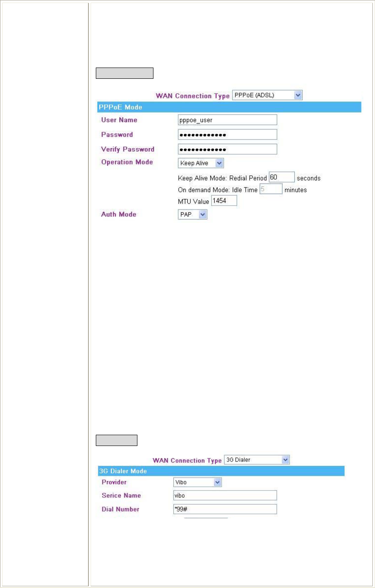Click the 'Keep Alive Mode: Redial Period' text
The image size is (375, 588).
click(x=222, y=178)
